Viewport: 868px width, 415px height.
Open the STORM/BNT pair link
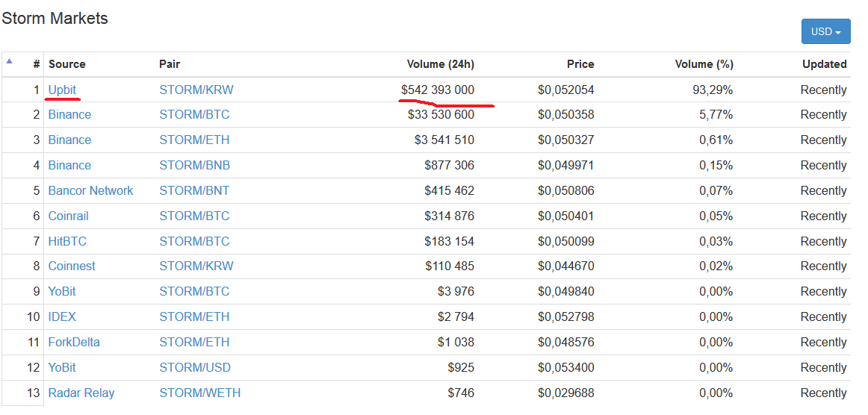pyautogui.click(x=194, y=191)
